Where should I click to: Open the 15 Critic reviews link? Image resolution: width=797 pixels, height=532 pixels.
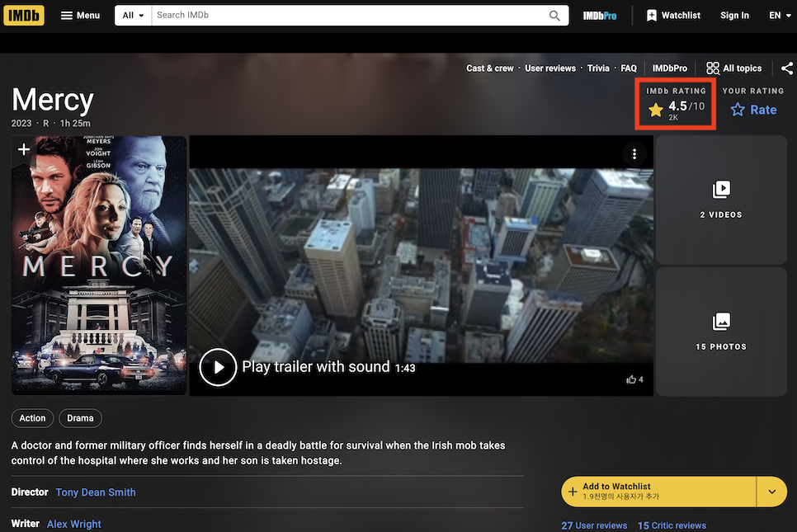[672, 525]
